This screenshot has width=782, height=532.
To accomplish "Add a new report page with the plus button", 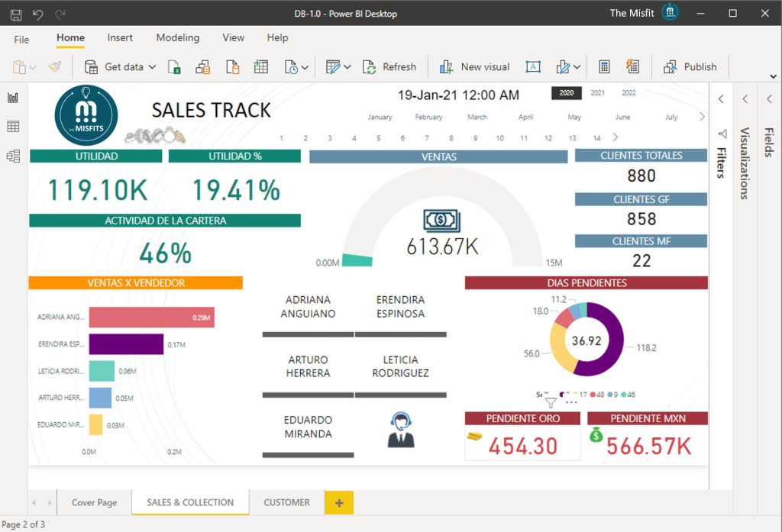I will [x=338, y=502].
